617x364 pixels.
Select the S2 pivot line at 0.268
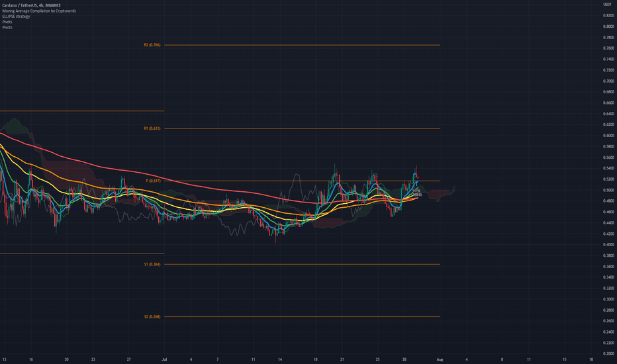click(x=302, y=317)
